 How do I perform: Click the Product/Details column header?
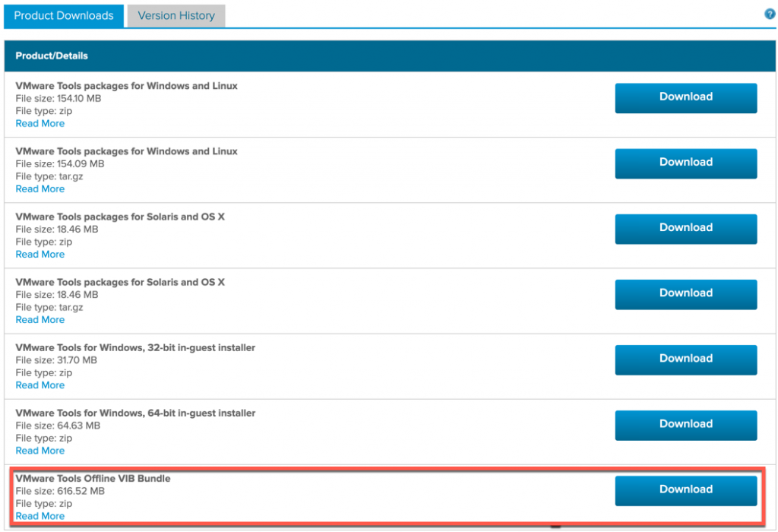pos(52,55)
